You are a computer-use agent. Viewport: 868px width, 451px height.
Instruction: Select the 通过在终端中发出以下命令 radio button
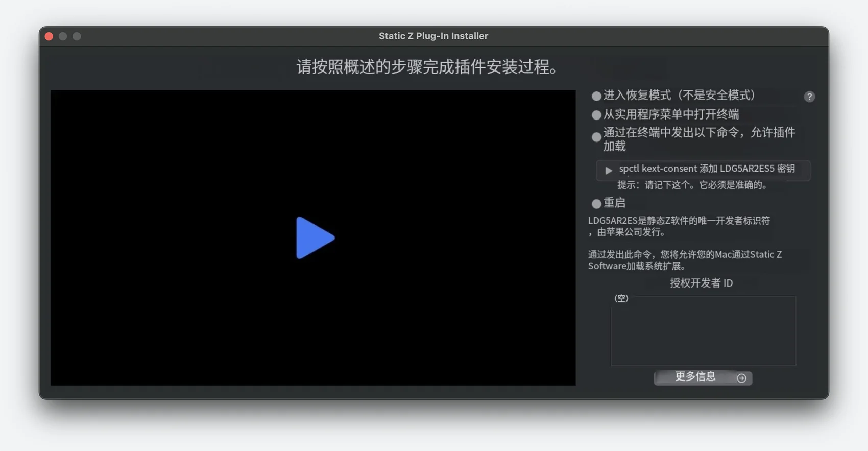[x=596, y=137]
